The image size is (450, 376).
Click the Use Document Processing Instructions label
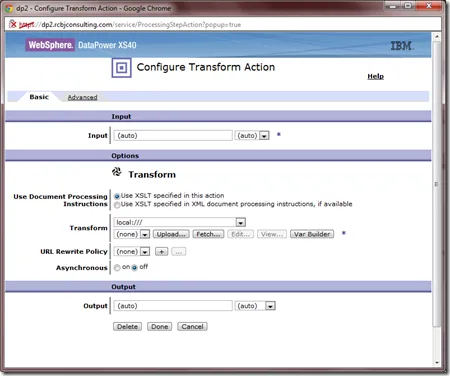pos(60,200)
